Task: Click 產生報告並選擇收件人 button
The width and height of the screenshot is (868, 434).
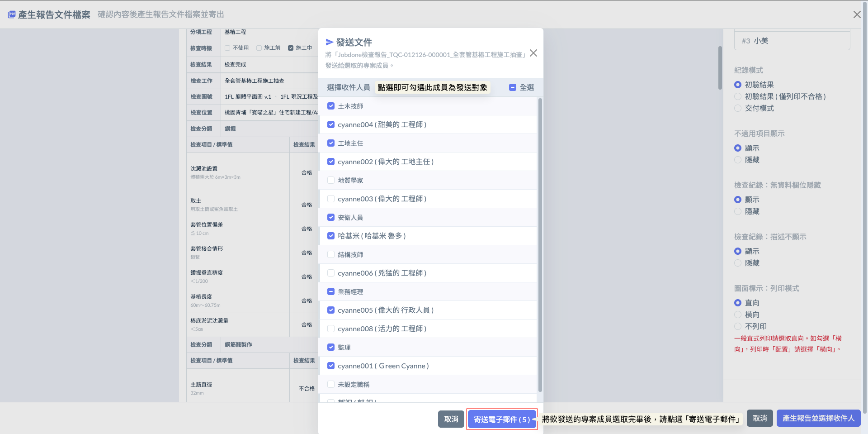Action: [818, 418]
